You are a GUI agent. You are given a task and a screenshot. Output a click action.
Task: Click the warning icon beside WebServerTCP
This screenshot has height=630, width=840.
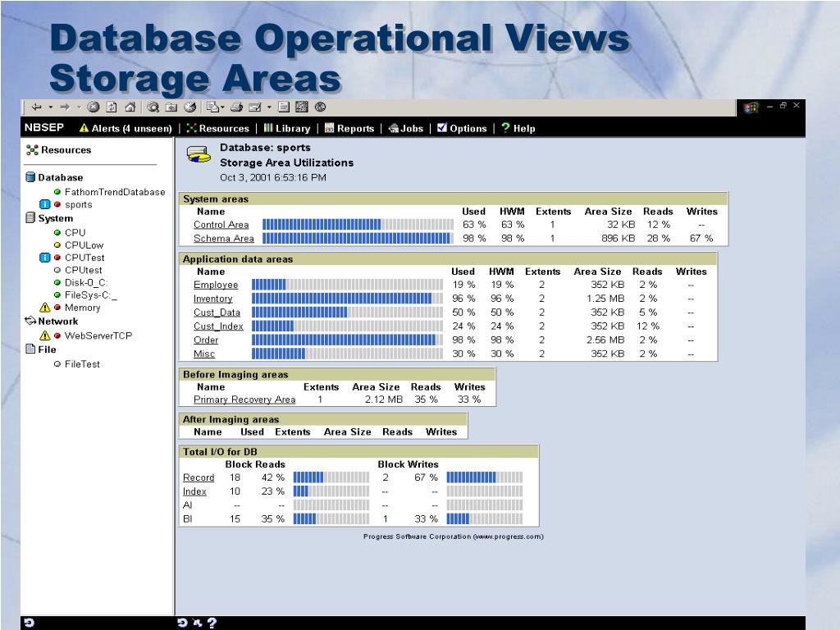point(45,336)
